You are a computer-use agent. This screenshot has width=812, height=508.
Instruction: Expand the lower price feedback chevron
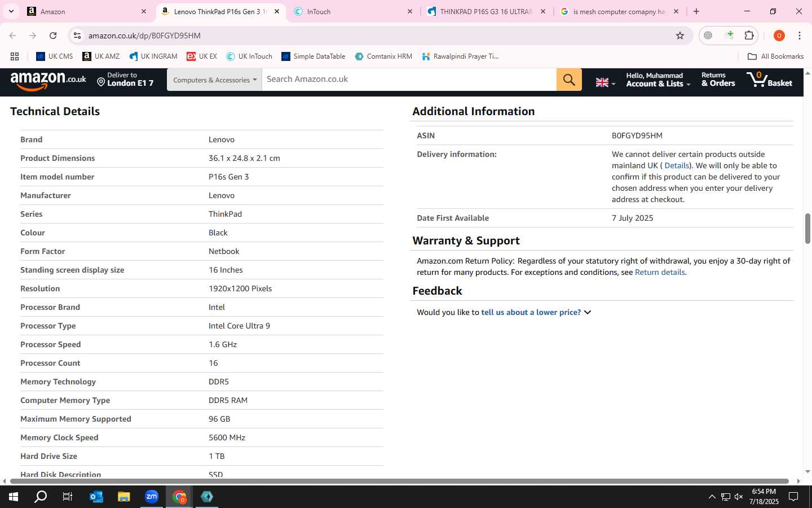pos(588,312)
